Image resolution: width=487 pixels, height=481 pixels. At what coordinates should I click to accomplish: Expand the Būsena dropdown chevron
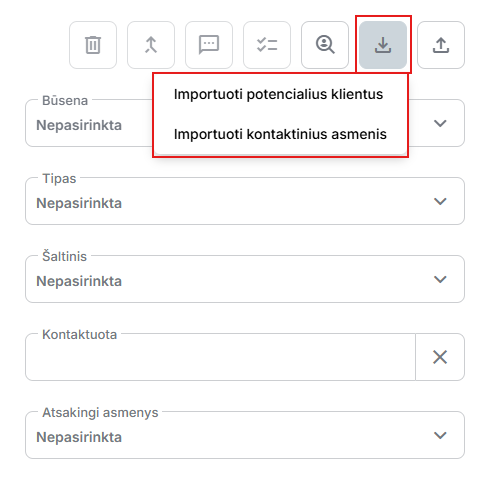coord(440,123)
